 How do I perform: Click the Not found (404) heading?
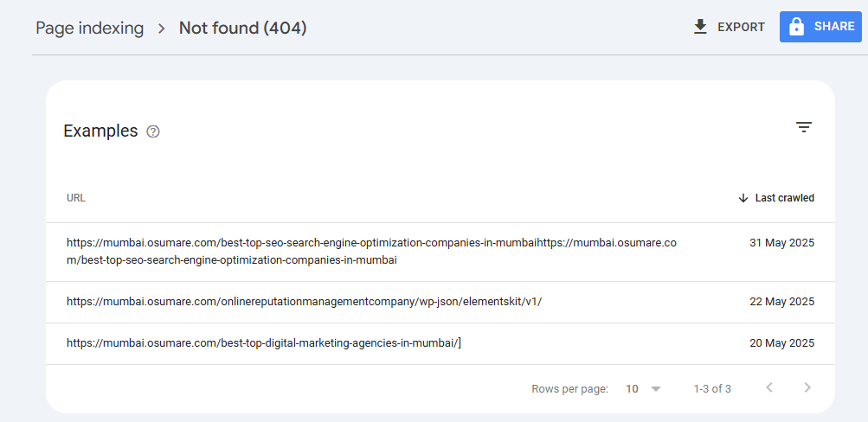pyautogui.click(x=242, y=28)
